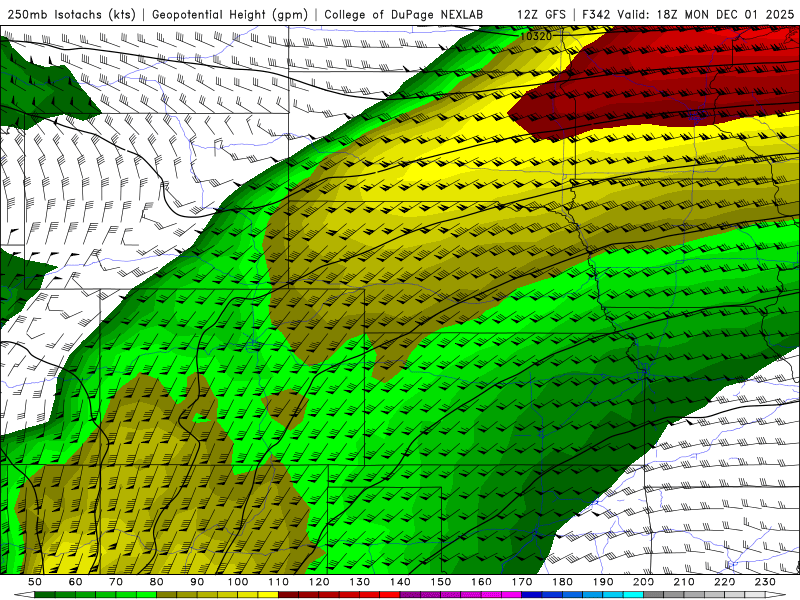Select the "12Z GFS" model run label
The height and width of the screenshot is (600, 800).
(541, 14)
